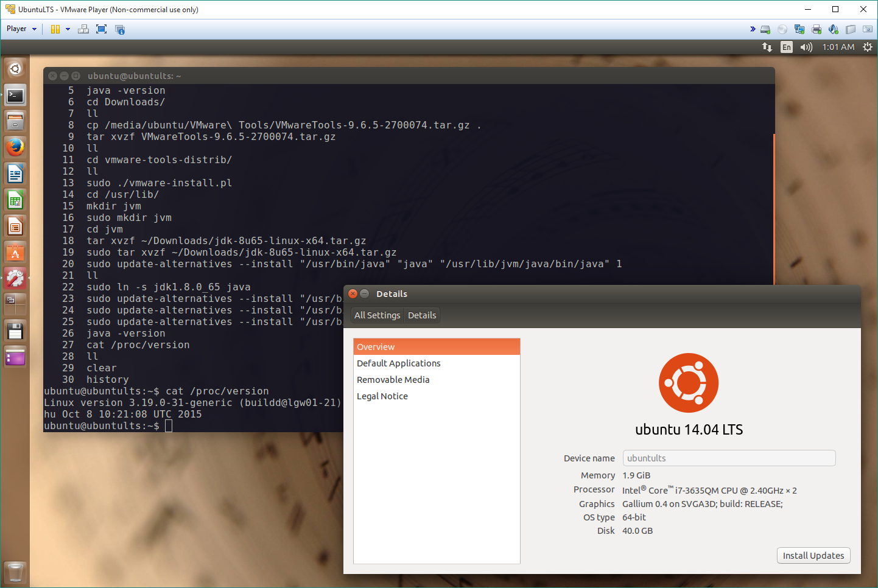Open Ubuntu Software Center
The height and width of the screenshot is (588, 878).
[15, 253]
